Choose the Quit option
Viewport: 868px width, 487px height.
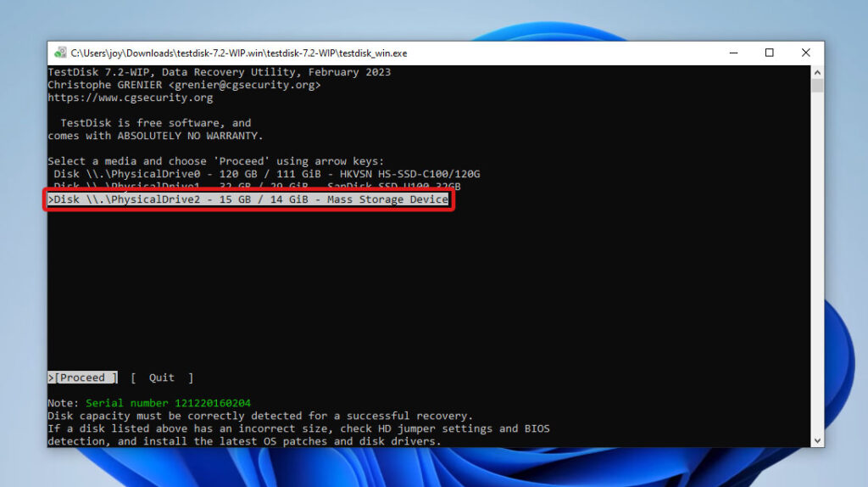point(161,378)
